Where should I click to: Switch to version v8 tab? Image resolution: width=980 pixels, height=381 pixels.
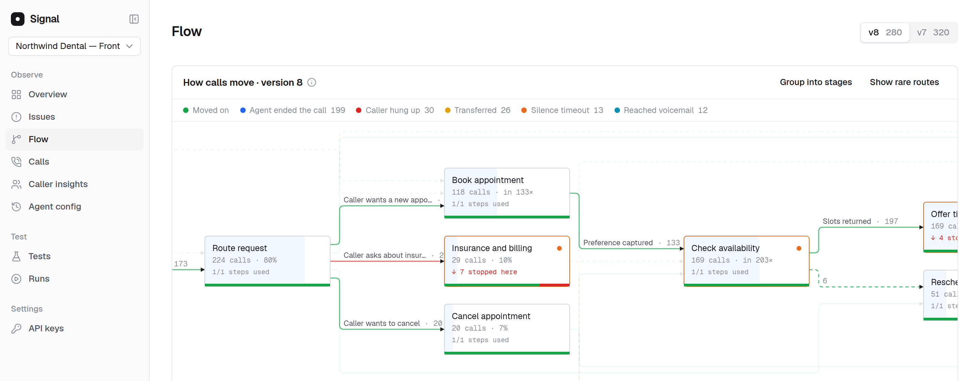(x=885, y=32)
